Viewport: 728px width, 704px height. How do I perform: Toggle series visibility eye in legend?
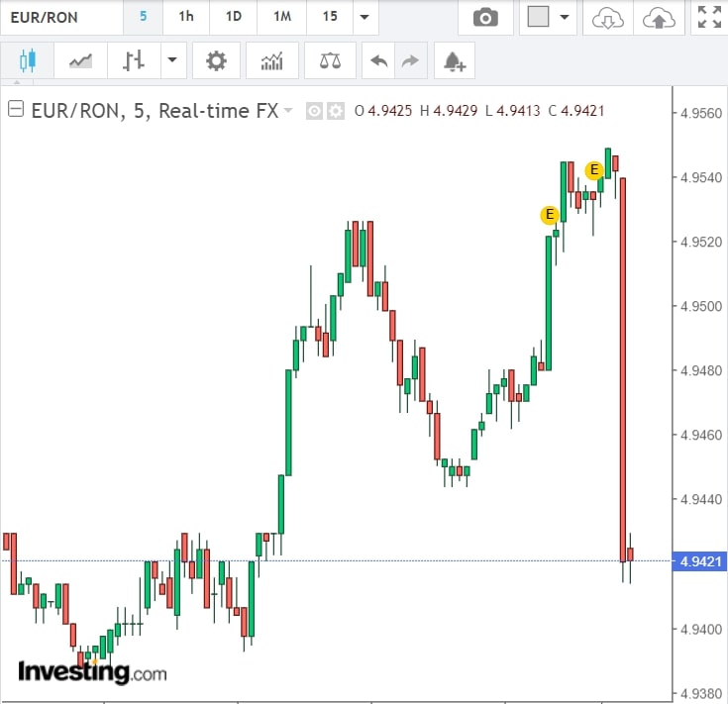point(314,111)
